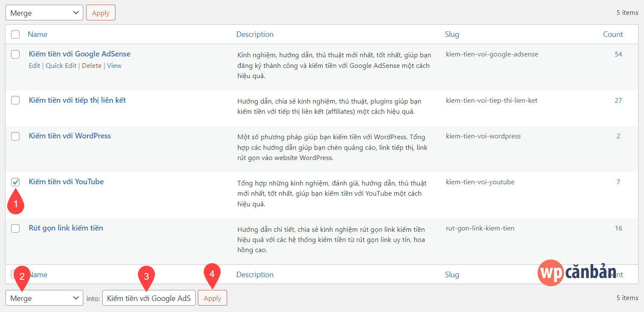Click the bottom Apply button next to into field
Image resolution: width=644 pixels, height=312 pixels.
[212, 298]
